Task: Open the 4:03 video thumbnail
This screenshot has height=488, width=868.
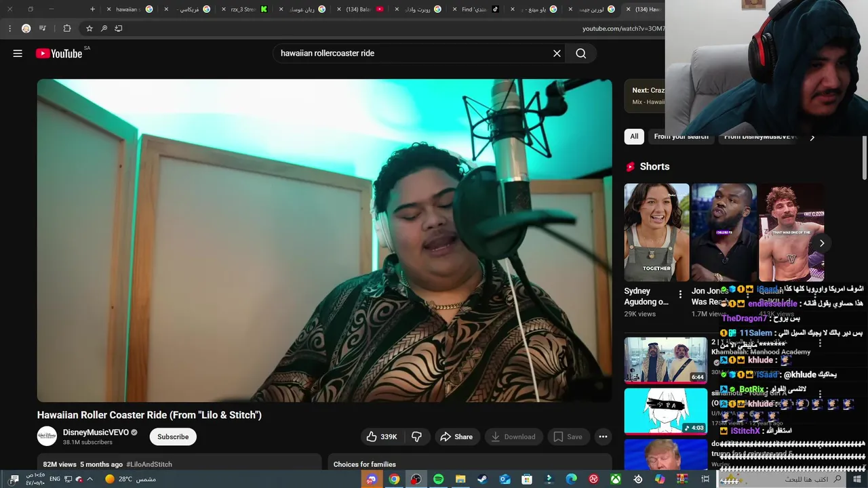Action: [665, 411]
